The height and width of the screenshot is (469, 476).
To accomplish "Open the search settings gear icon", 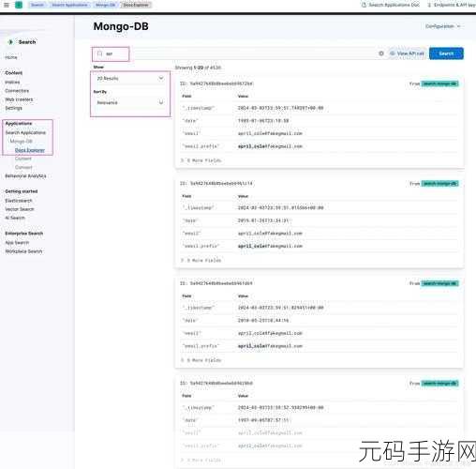I will pos(381,53).
